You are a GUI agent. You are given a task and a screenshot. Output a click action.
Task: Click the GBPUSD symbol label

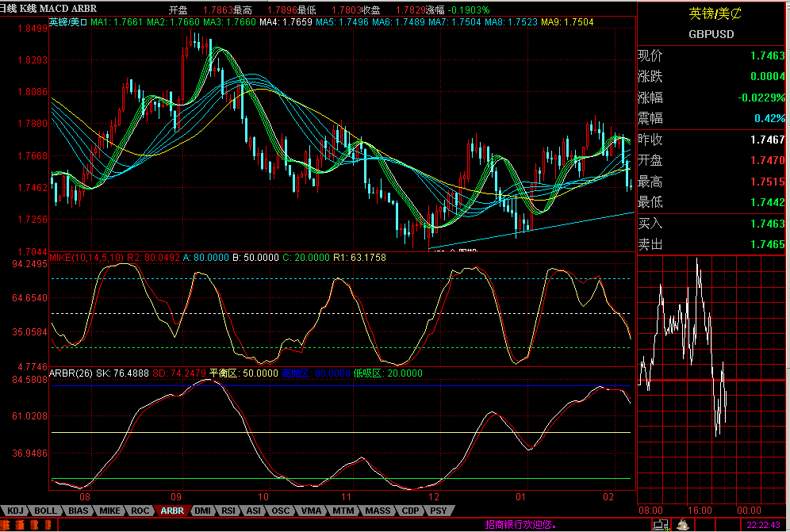[x=711, y=34]
